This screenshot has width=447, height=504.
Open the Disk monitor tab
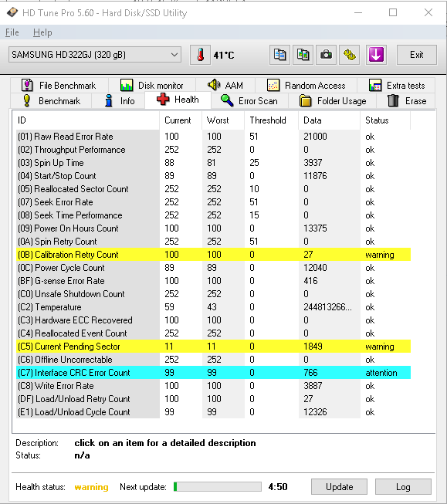[152, 86]
